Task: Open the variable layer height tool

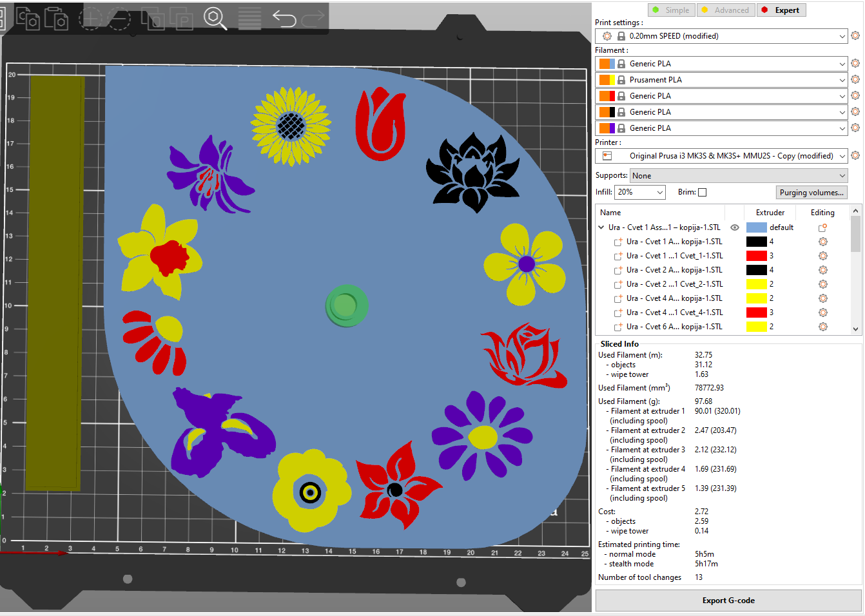Action: (x=250, y=18)
